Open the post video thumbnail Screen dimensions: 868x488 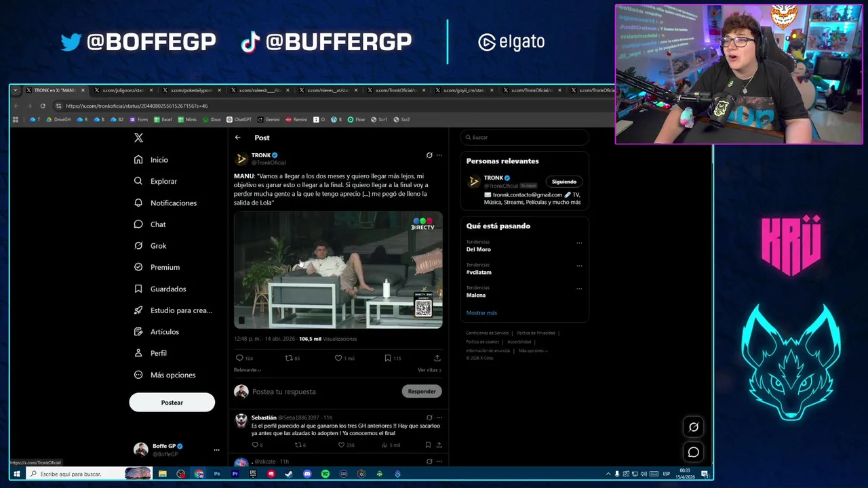coord(338,270)
